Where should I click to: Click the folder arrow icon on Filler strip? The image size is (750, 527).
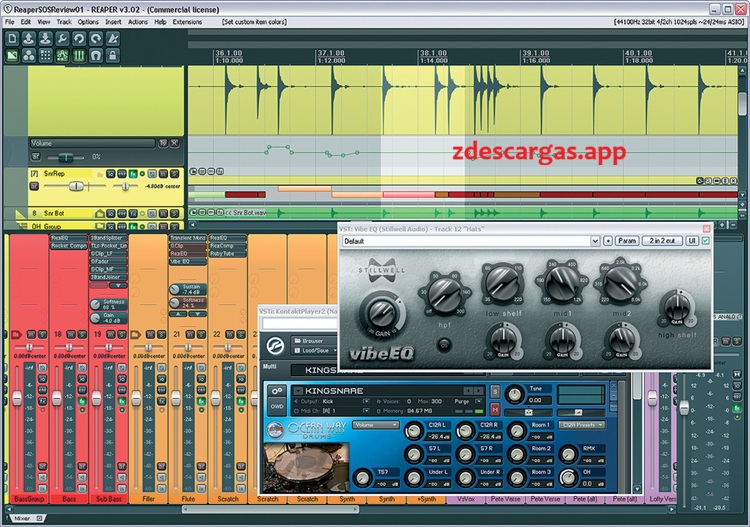coord(135,334)
